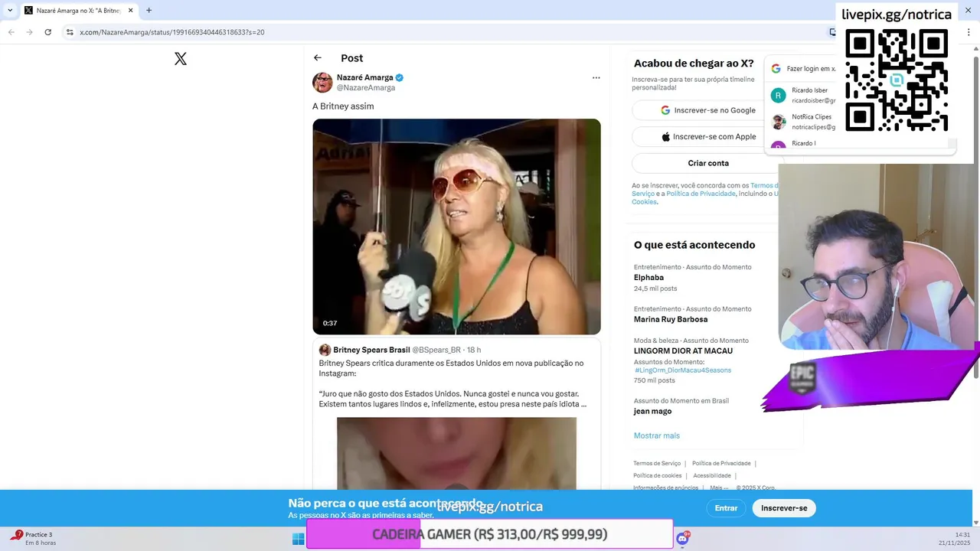The image size is (980, 551).
Task: Select the NotRica Clipes Google account
Action: (803, 122)
